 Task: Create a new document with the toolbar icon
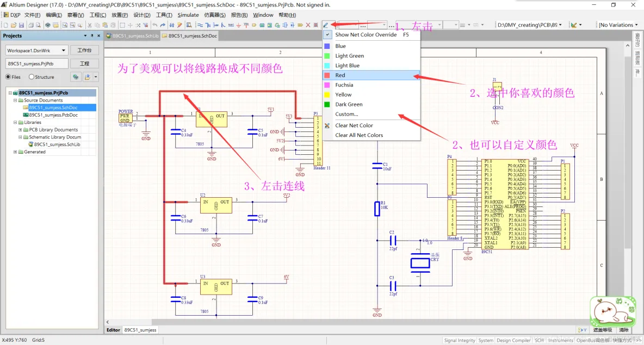click(6, 25)
